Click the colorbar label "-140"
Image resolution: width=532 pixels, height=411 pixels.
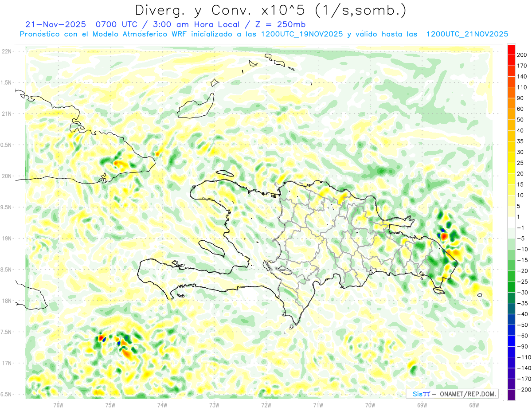pyautogui.click(x=524, y=368)
